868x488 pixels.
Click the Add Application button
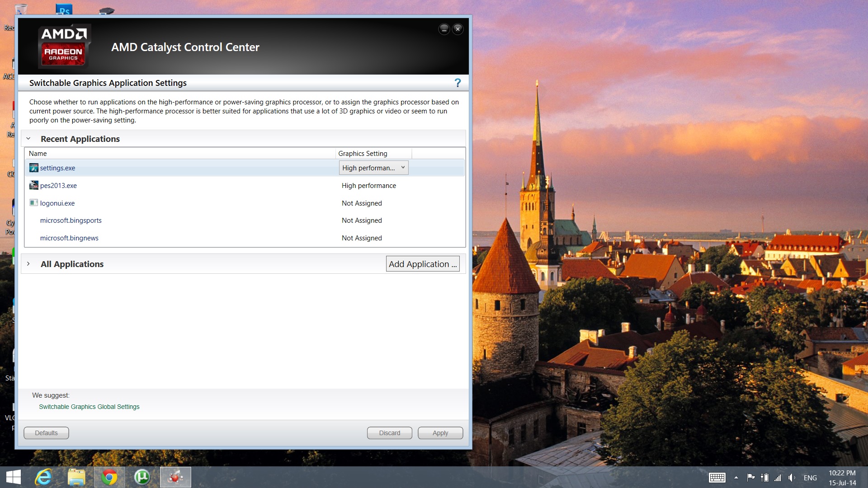[x=422, y=264]
